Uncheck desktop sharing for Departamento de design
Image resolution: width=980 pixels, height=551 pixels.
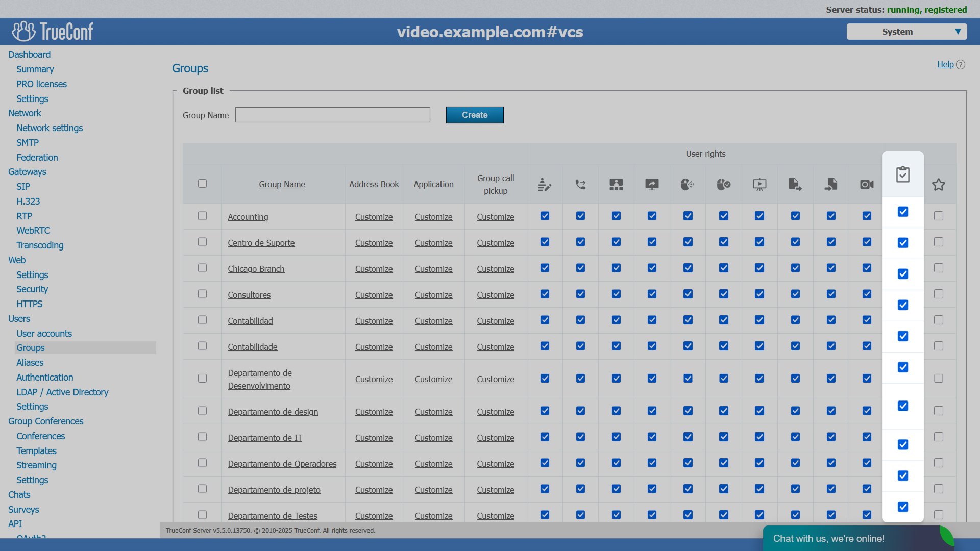pyautogui.click(x=652, y=411)
